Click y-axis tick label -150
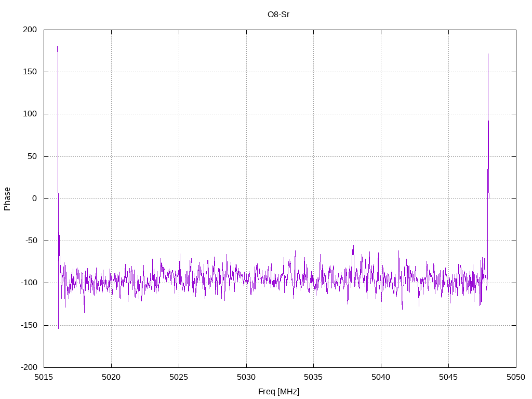 point(29,325)
